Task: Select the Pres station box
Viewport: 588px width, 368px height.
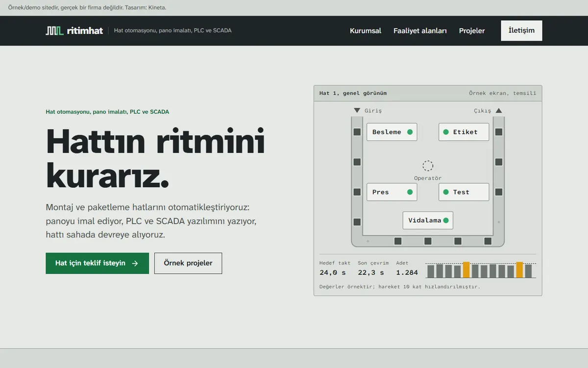Action: [392, 192]
